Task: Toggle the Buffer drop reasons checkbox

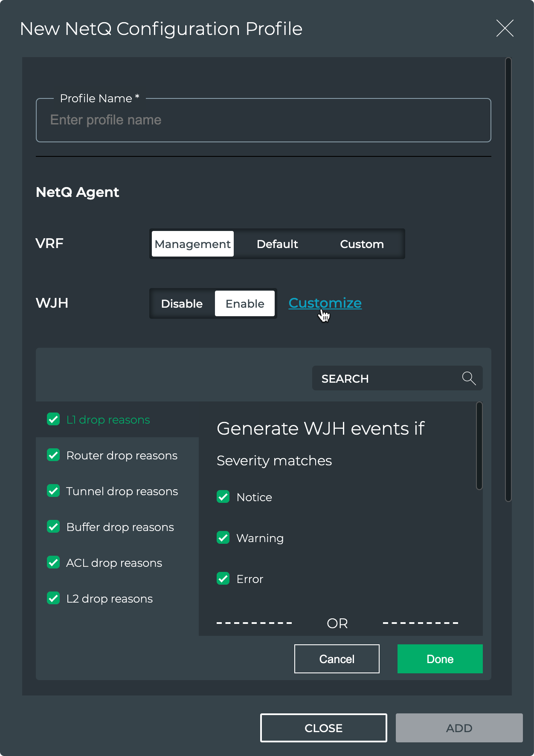Action: pos(53,527)
